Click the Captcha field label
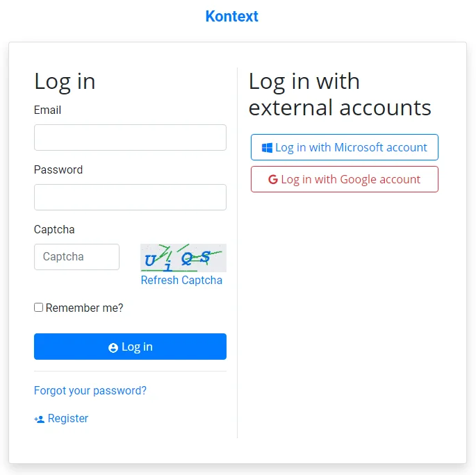This screenshot has height=475, width=476. pyautogui.click(x=54, y=229)
